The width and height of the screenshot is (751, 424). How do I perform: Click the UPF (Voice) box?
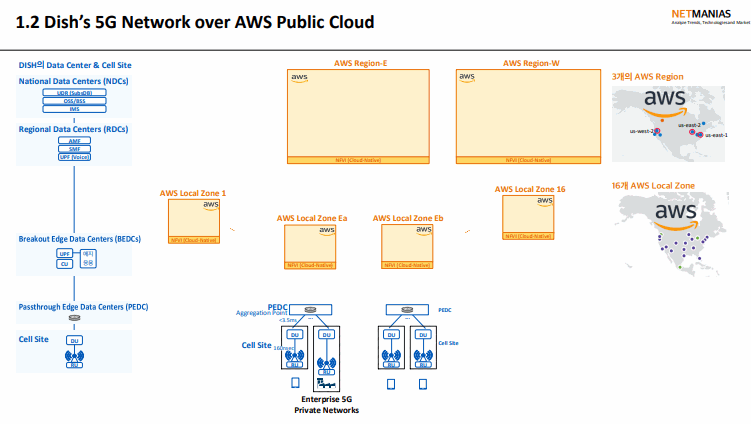(x=74, y=157)
